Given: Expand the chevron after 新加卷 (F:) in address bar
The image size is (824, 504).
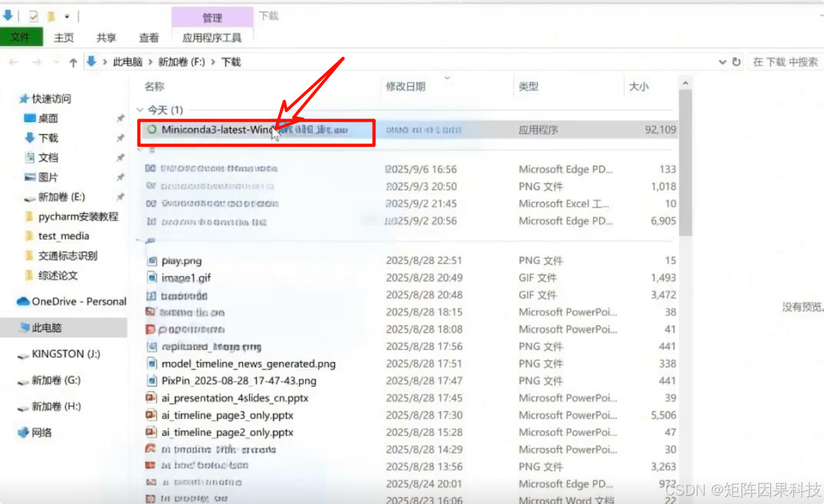Looking at the screenshot, I should point(213,62).
